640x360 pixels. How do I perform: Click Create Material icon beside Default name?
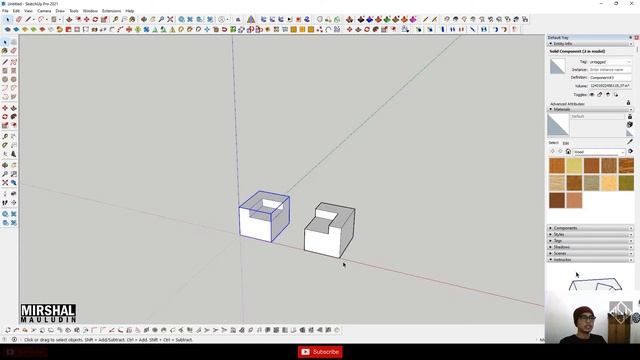click(x=630, y=124)
